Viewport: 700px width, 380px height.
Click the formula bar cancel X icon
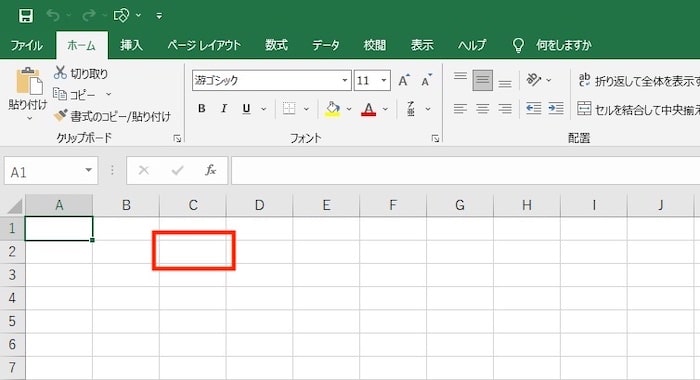144,170
